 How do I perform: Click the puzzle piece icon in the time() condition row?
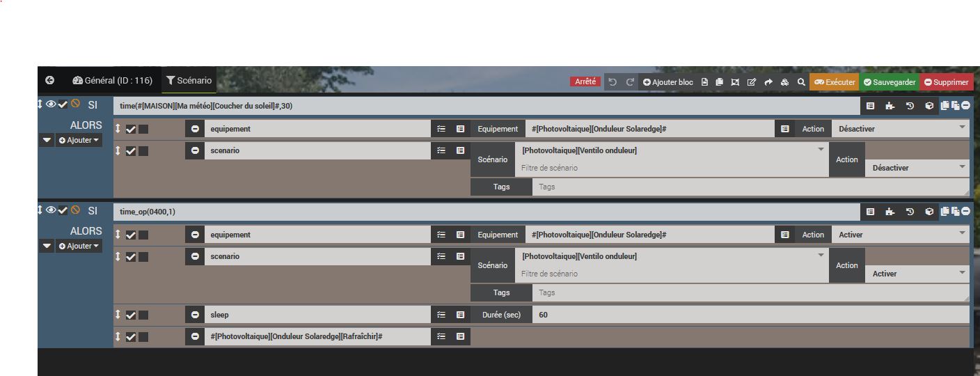coord(890,106)
